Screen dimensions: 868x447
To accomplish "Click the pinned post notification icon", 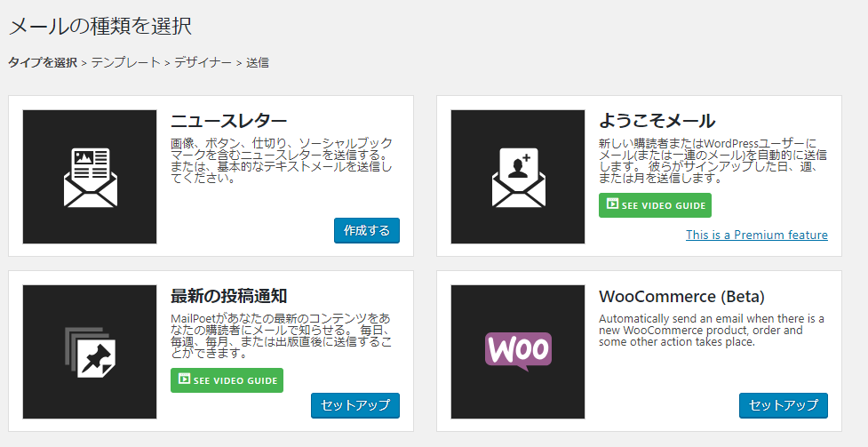I will [89, 352].
